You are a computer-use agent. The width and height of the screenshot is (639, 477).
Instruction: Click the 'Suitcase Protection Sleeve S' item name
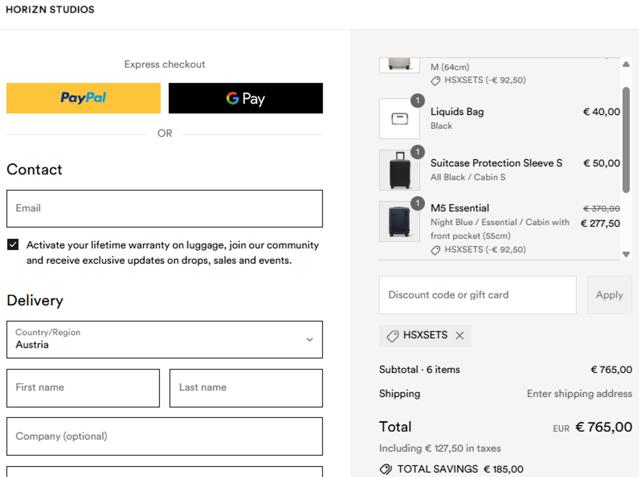(496, 163)
